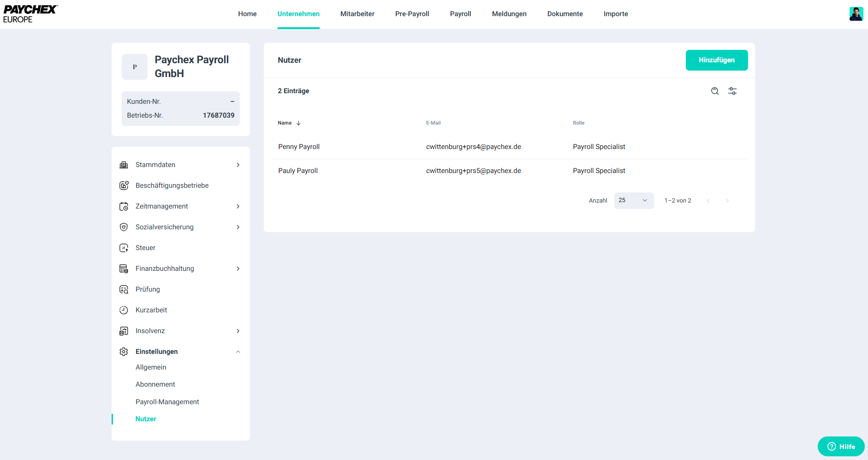Screen dimensions: 868x460
Task: Click the Steuer icon in sidebar
Action: 124,248
